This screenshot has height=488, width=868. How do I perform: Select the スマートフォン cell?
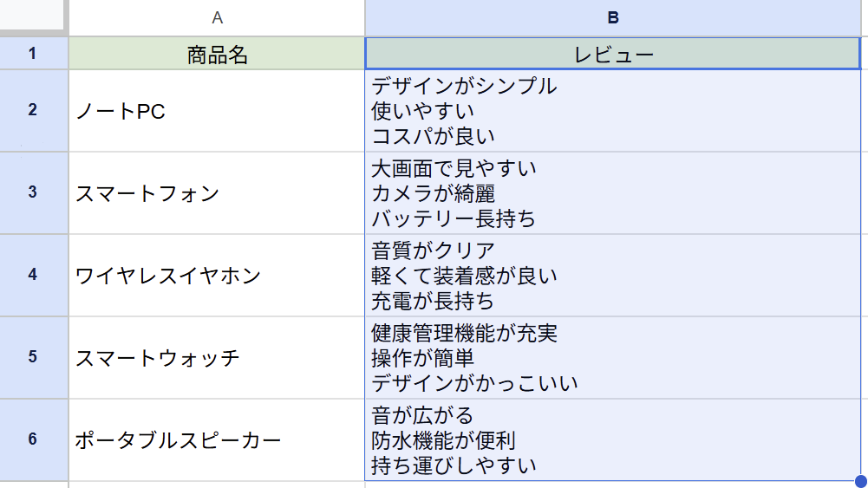coord(217,193)
